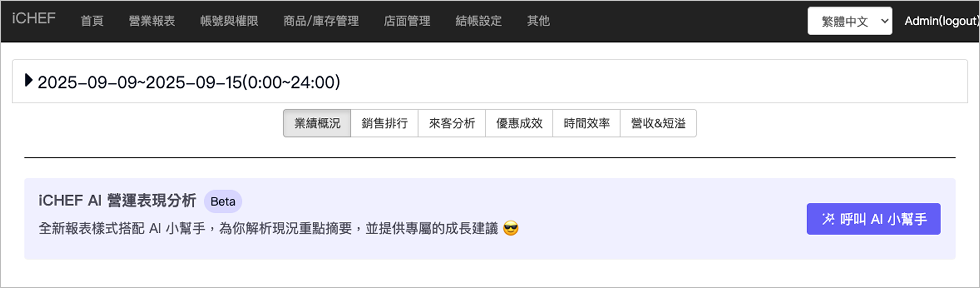Click the Beta badge label
Screen dimensions: 980x288
[x=223, y=201]
